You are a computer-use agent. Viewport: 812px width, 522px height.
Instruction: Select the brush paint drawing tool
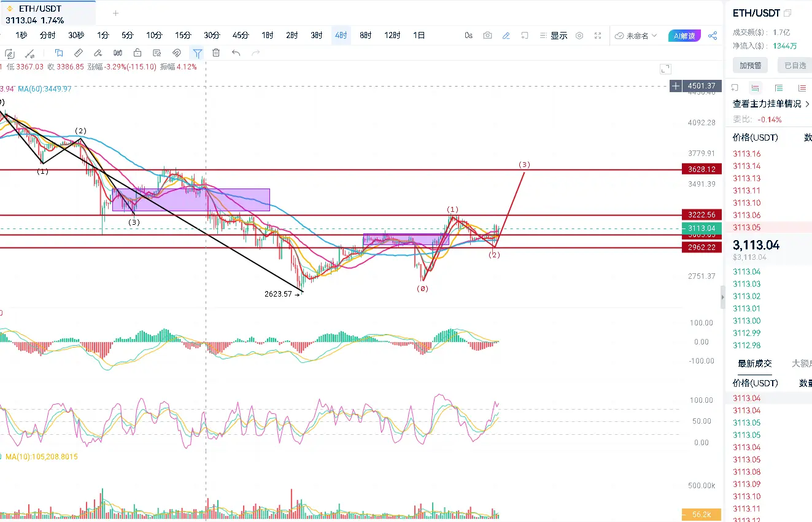pyautogui.click(x=98, y=53)
